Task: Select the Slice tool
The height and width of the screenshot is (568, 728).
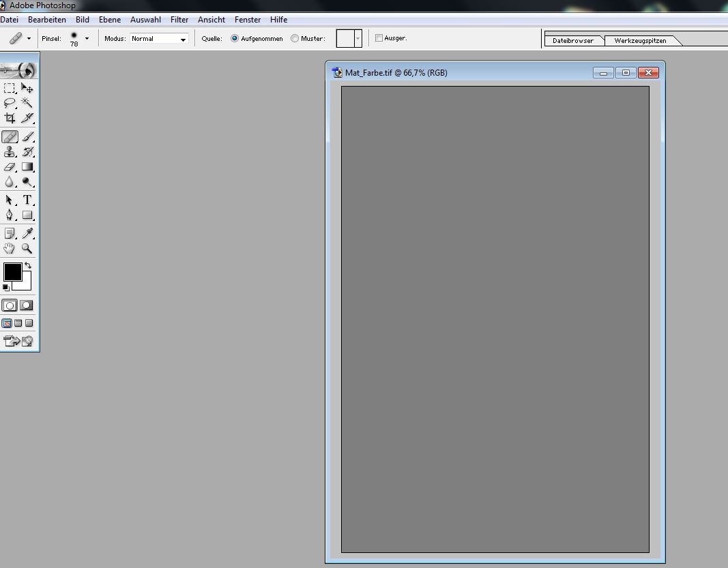Action: coord(27,118)
